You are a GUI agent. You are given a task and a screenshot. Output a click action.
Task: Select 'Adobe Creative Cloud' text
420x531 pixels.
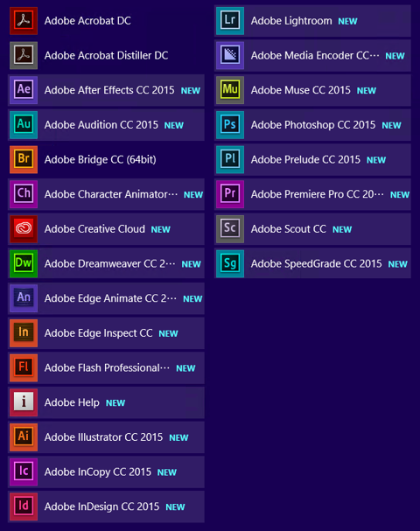pos(94,229)
